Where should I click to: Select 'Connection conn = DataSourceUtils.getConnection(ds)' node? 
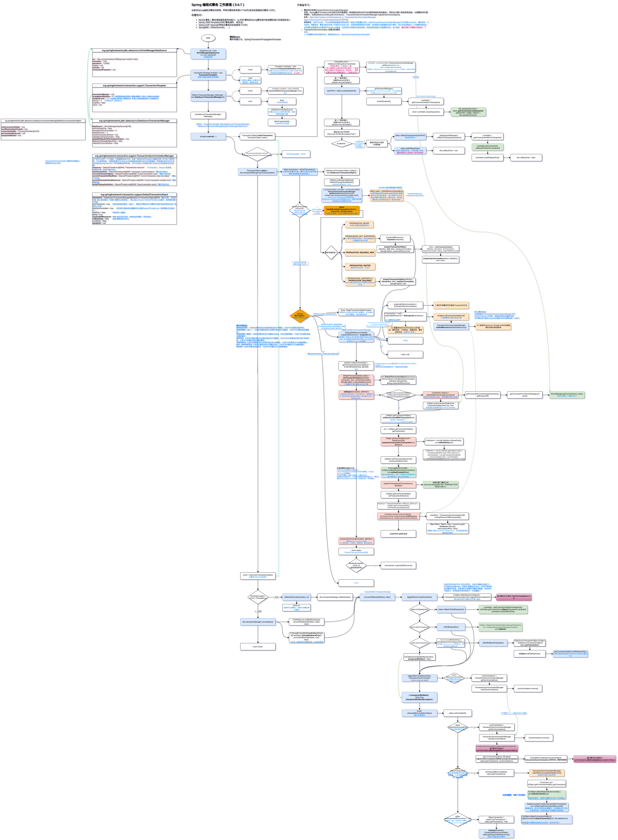click(341, 67)
